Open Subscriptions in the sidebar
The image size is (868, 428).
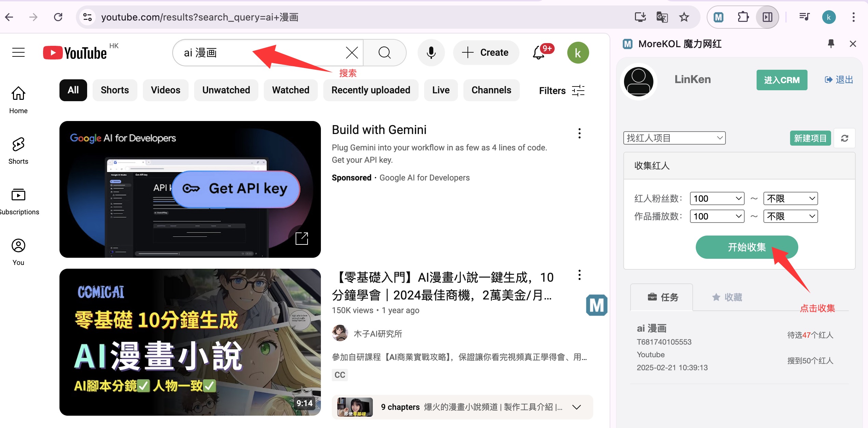click(18, 201)
